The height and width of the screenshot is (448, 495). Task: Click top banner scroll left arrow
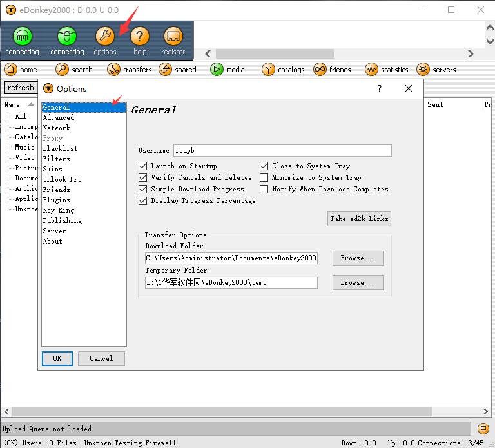pyautogui.click(x=208, y=54)
